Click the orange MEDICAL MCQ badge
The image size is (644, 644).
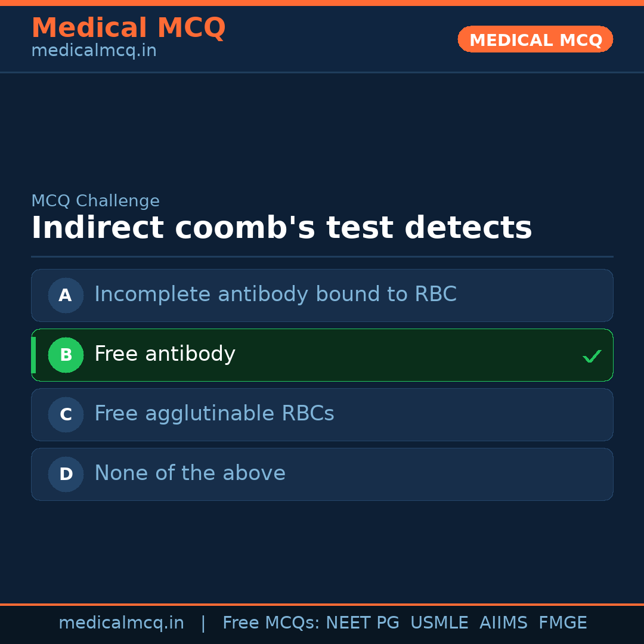[x=535, y=39]
